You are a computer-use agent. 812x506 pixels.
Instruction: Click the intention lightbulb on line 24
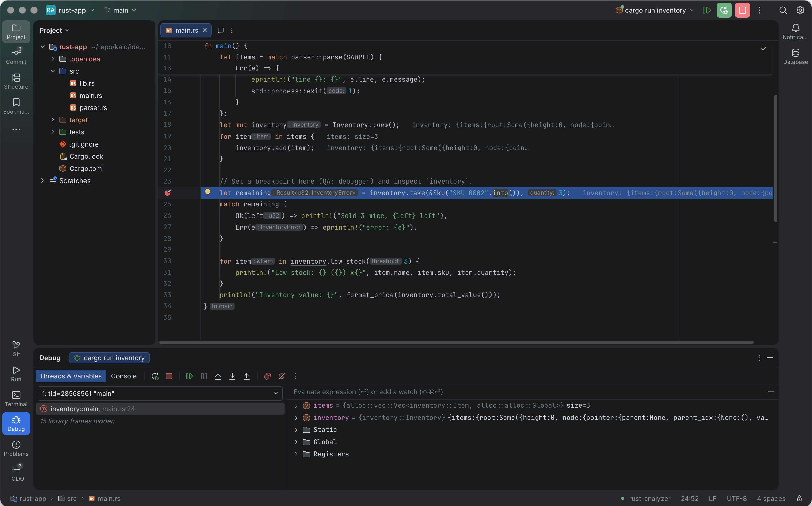pos(207,192)
